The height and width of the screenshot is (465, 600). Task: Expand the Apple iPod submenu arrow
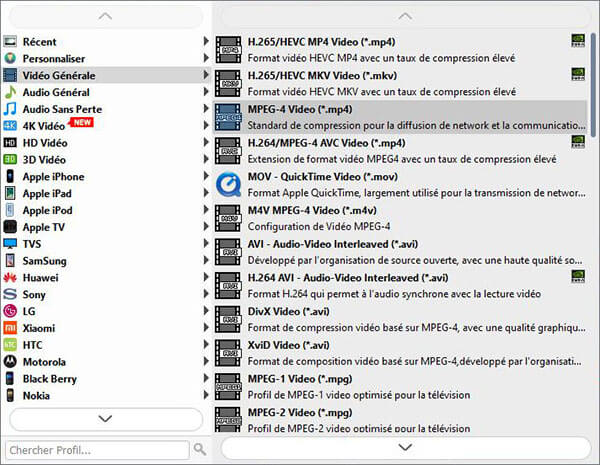[206, 209]
